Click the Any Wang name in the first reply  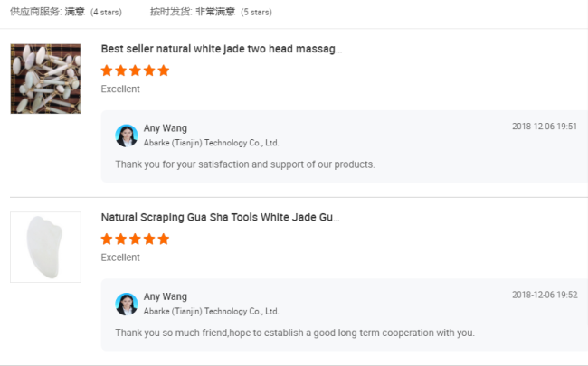(165, 128)
